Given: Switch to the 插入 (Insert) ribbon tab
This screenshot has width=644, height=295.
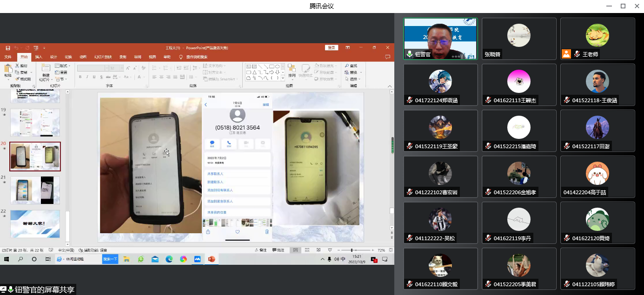Looking at the screenshot, I should coord(39,57).
